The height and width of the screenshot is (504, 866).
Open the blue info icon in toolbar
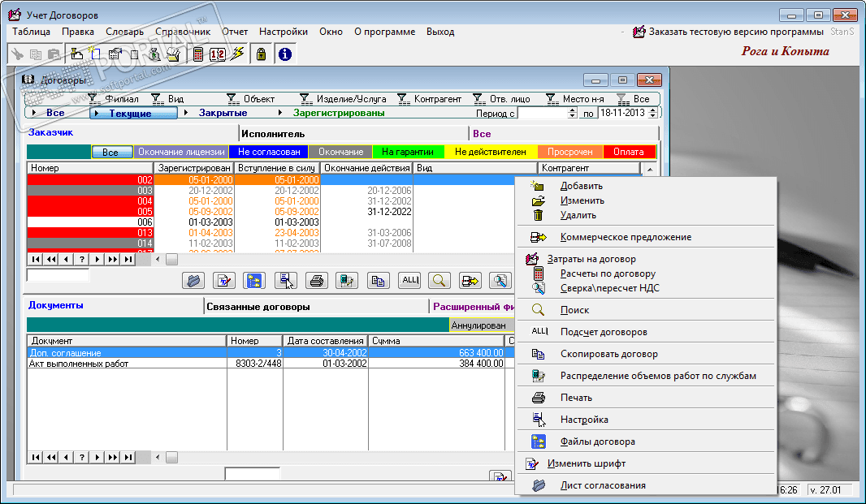click(284, 54)
